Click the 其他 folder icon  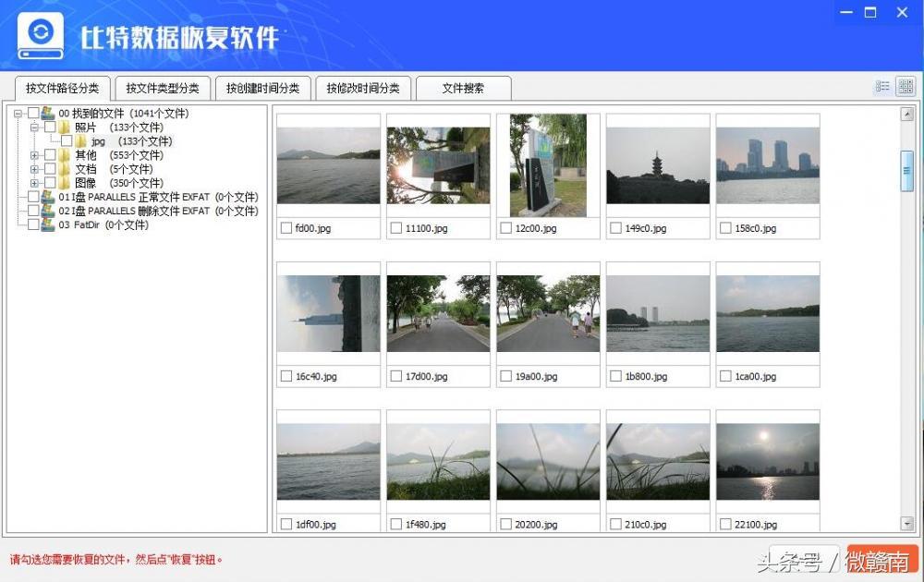(x=64, y=155)
